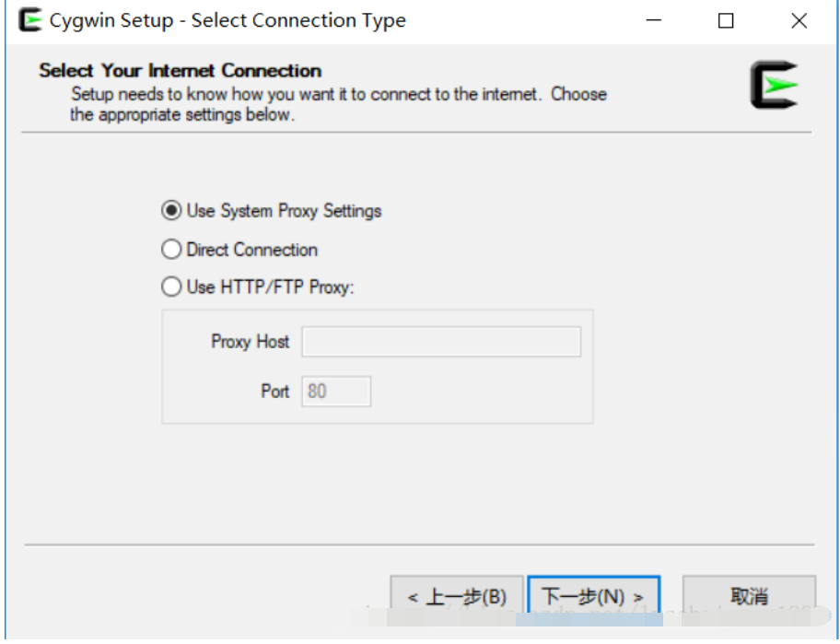This screenshot has height=644, width=840.
Task: Minimize the Cygwin Setup window
Action: pos(655,20)
